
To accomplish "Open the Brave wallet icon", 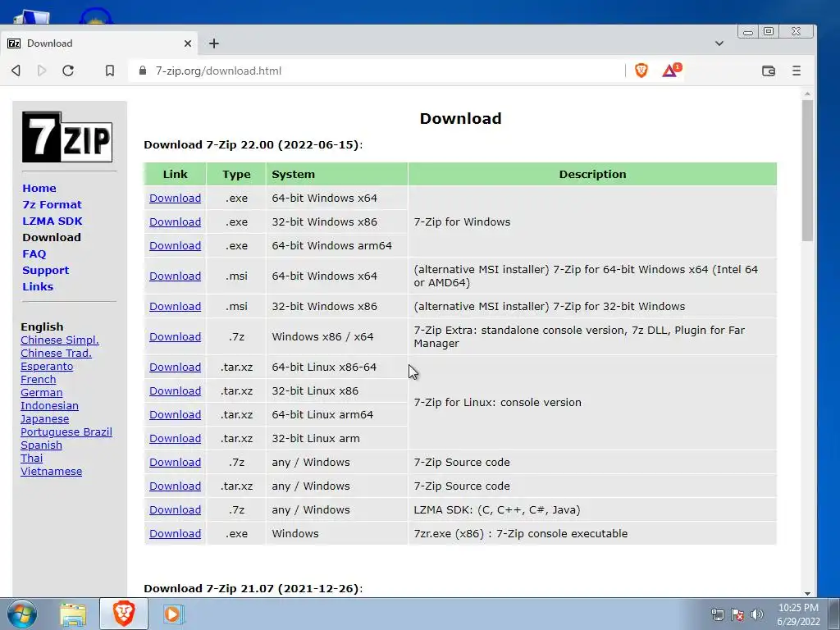I will coord(769,71).
